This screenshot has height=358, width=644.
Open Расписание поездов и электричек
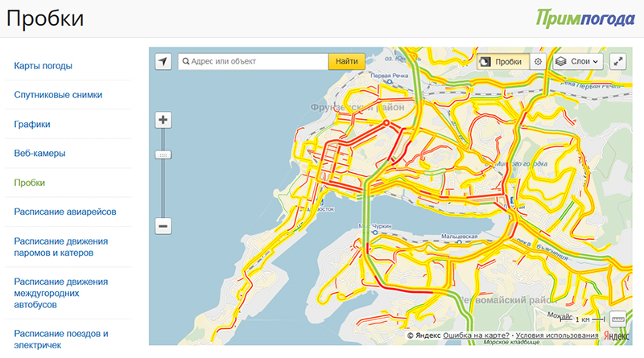[x=61, y=339]
